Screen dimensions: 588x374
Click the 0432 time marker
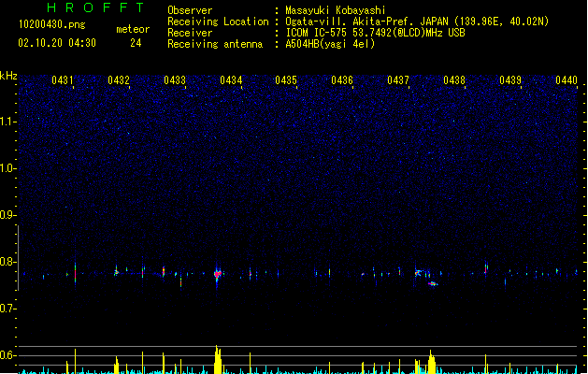[x=119, y=80]
